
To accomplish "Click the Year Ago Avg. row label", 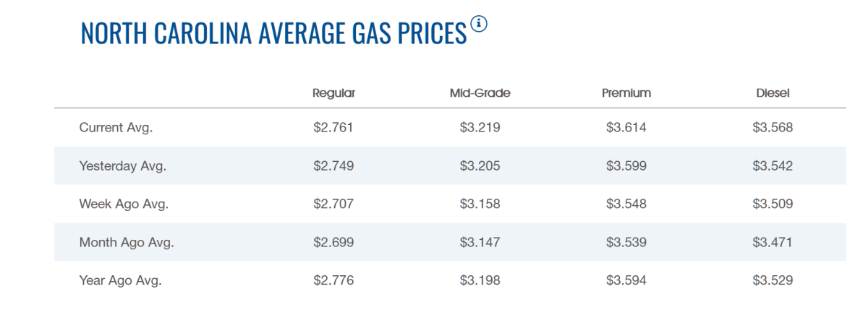I will (120, 280).
